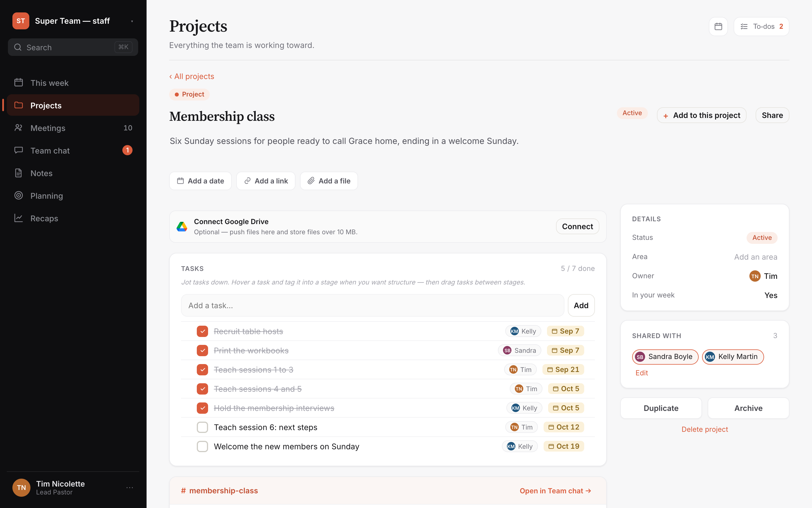Check Teach session 6: next steps
This screenshot has width=812, height=508.
202,427
